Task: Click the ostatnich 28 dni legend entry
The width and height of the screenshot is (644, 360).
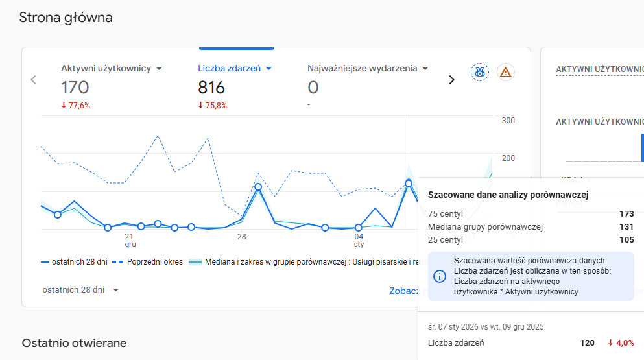Action: coord(74,262)
